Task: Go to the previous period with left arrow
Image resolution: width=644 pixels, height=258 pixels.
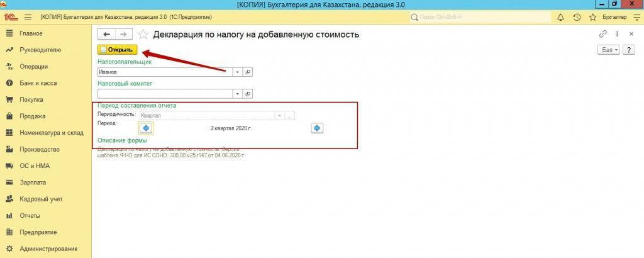Action: tap(146, 128)
